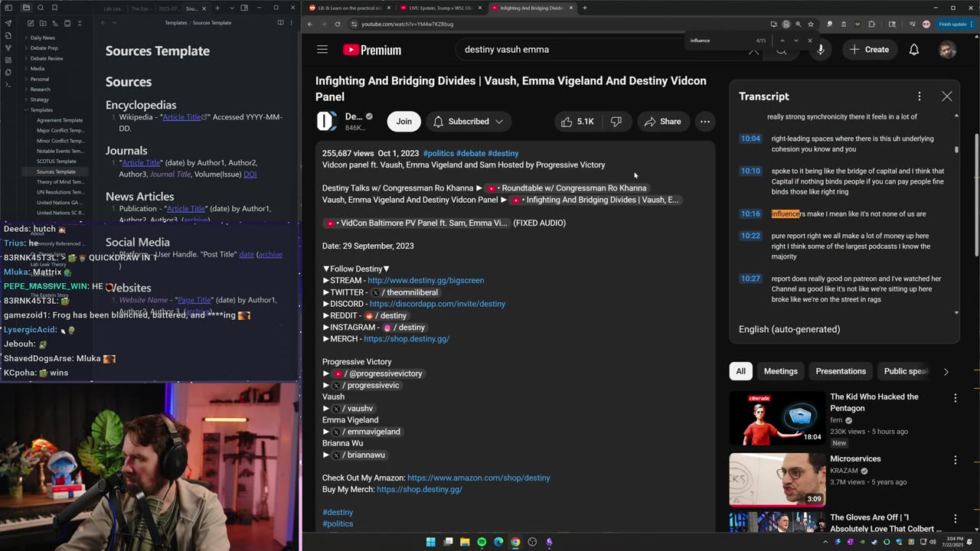Toggle Subscribed notification dropdown
This screenshot has width=980, height=551.
pos(469,122)
